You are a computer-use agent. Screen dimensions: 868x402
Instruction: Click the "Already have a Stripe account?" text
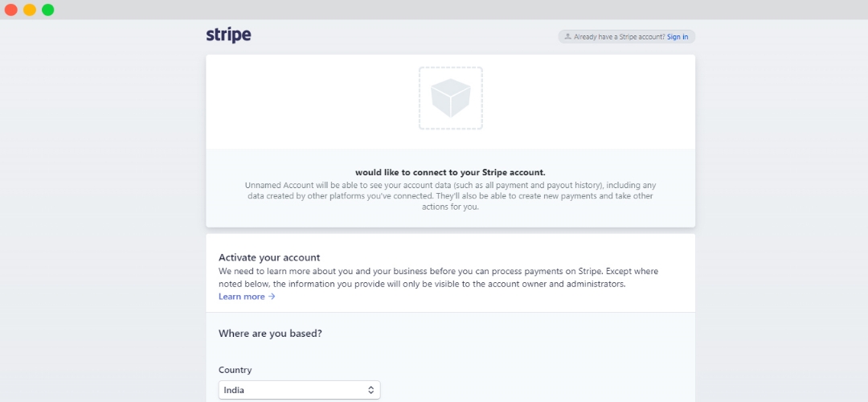[x=619, y=37]
